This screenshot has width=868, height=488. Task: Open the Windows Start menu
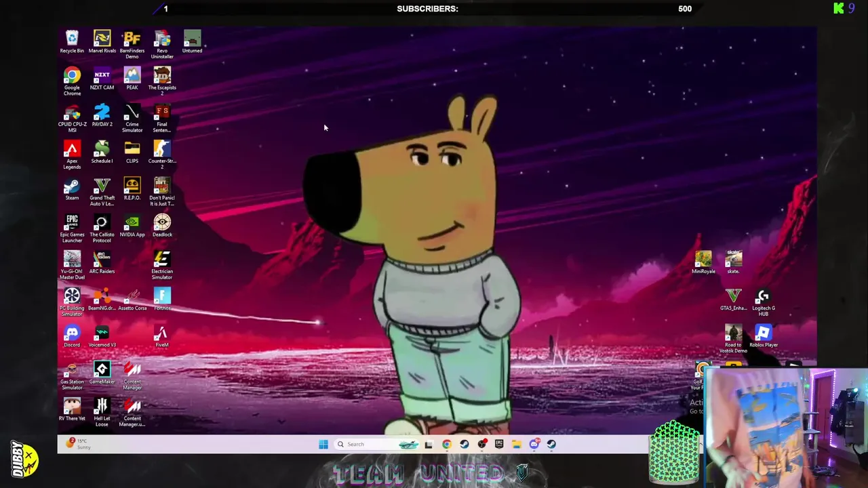(x=323, y=444)
